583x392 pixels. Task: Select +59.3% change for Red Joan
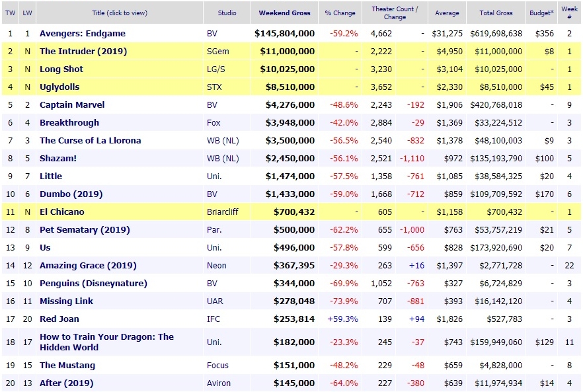342,319
